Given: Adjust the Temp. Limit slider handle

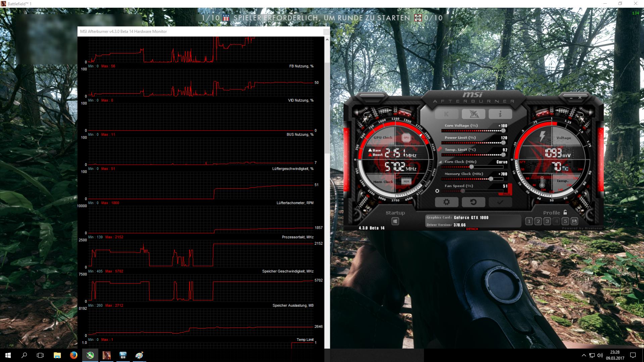Looking at the screenshot, I should [503, 155].
